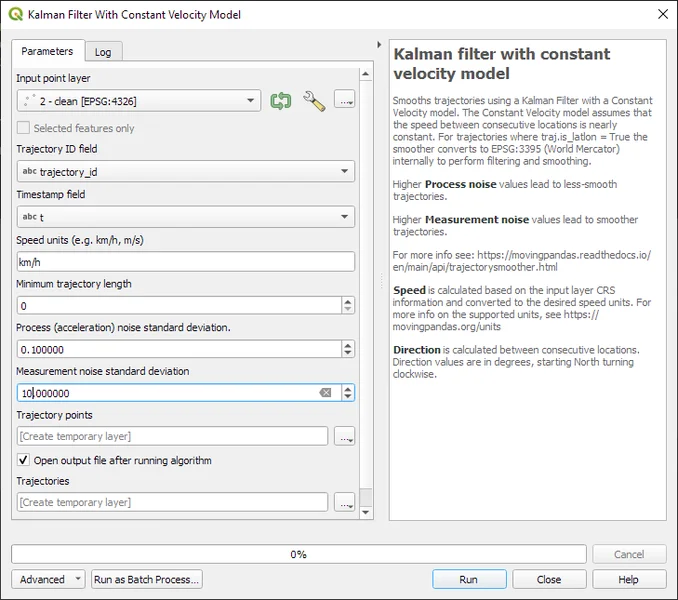Uncheck Open output file after running algorithm
Viewport: 678px width, 600px height.
click(x=23, y=460)
